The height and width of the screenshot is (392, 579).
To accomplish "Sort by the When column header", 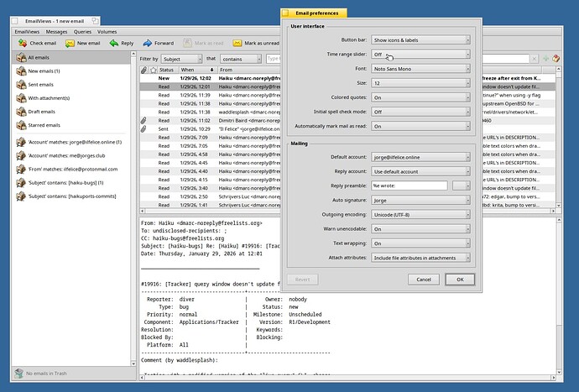I will coord(197,70).
